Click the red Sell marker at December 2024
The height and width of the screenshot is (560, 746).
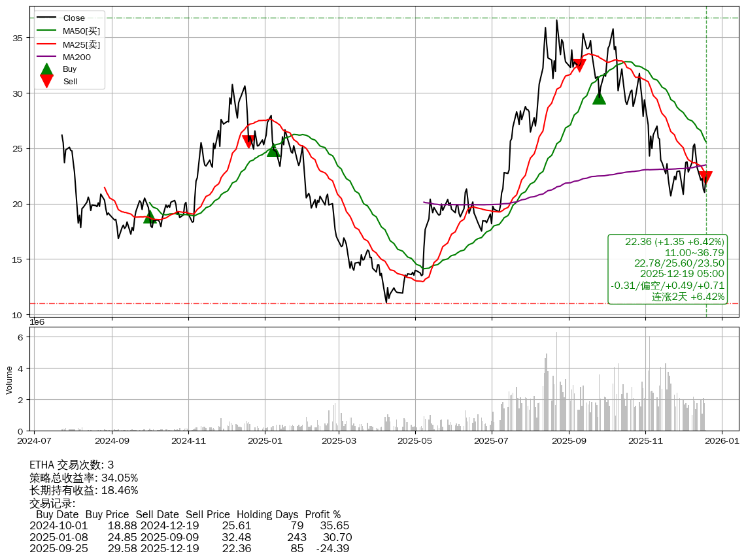point(248,141)
